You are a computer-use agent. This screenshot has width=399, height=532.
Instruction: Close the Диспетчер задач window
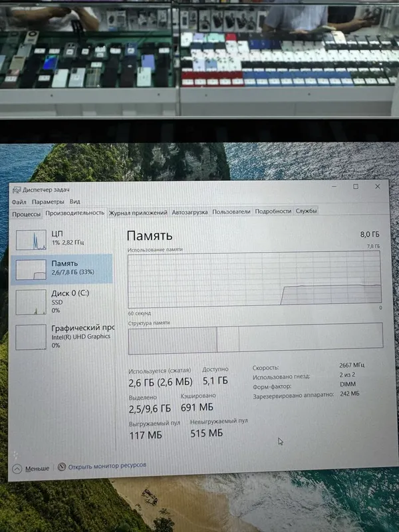pyautogui.click(x=377, y=187)
